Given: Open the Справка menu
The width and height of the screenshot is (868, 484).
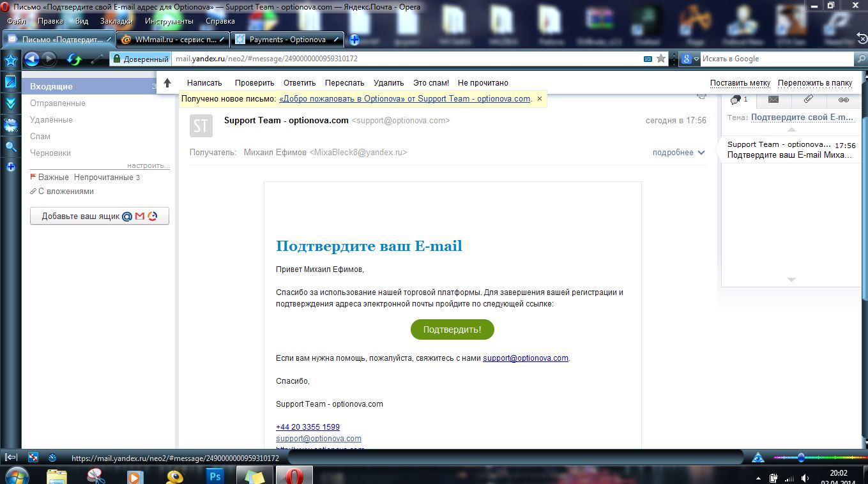Looking at the screenshot, I should click(x=220, y=21).
